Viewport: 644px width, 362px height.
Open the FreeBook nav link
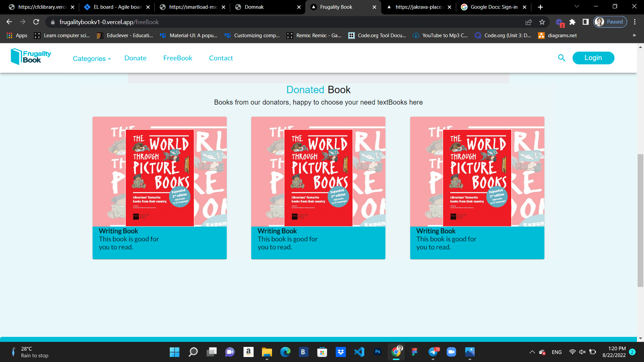point(178,58)
